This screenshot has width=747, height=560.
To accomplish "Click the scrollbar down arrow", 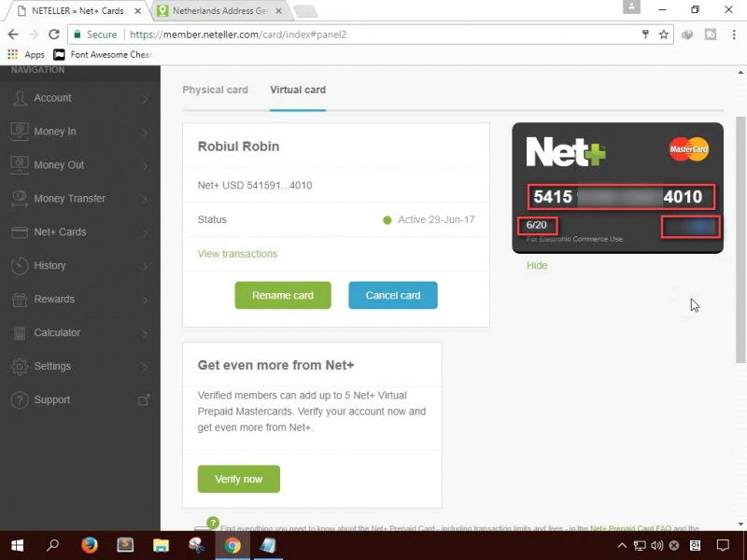I will tap(740, 525).
